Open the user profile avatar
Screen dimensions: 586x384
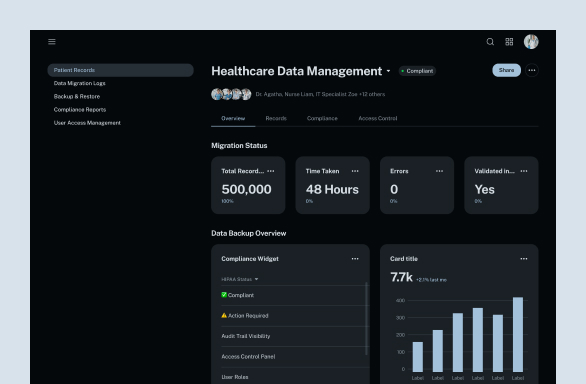531,42
